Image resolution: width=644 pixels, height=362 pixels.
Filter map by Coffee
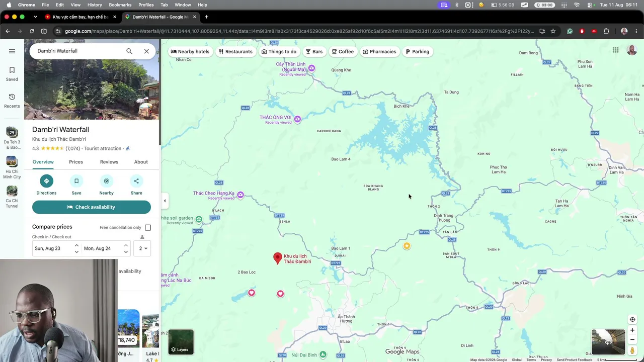click(343, 52)
